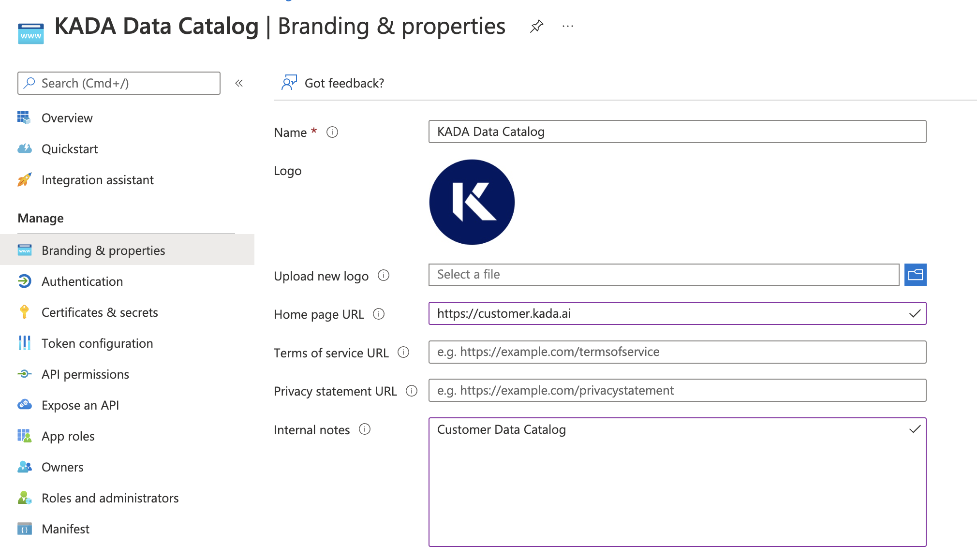Click the Token configuration icon
The height and width of the screenshot is (560, 977).
25,343
